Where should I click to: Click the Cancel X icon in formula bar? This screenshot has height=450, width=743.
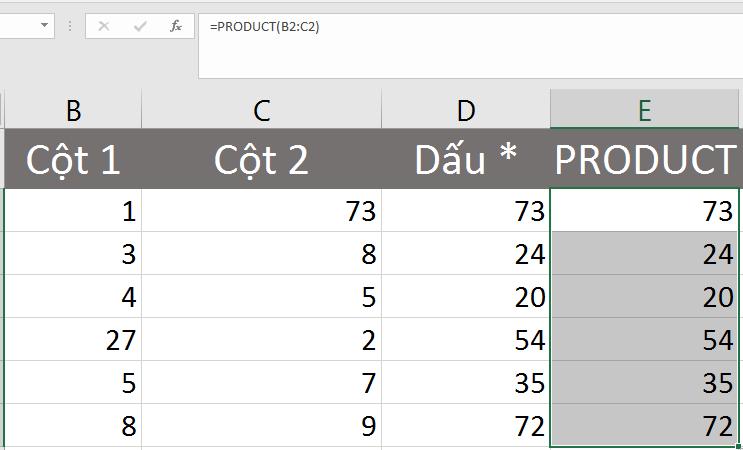click(104, 27)
